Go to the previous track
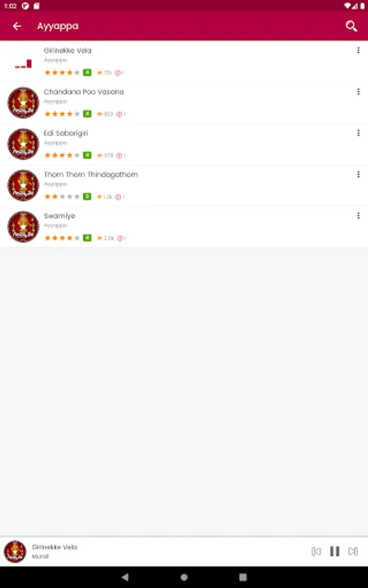Image resolution: width=368 pixels, height=588 pixels. (x=316, y=551)
